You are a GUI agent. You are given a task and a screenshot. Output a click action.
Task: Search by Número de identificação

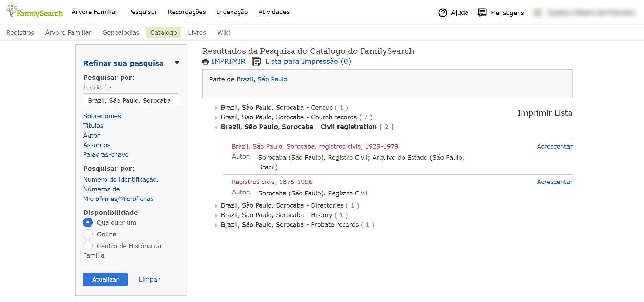[x=121, y=180]
